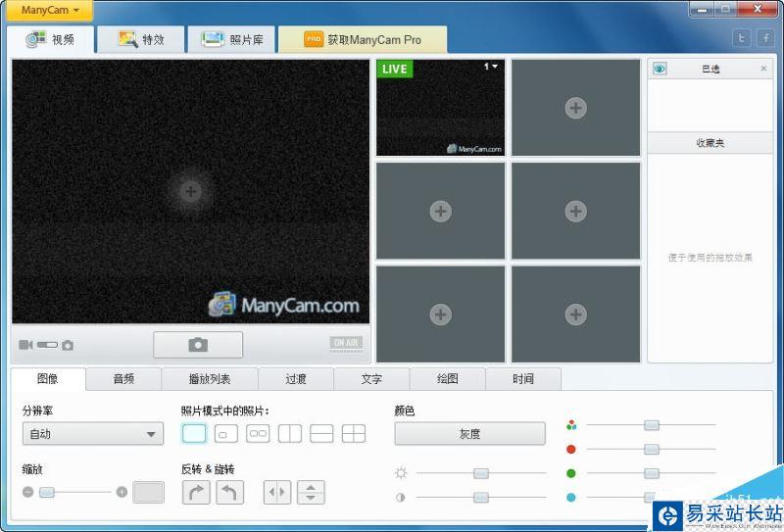Select the 音频 settings tab
The image size is (784, 532).
(123, 379)
